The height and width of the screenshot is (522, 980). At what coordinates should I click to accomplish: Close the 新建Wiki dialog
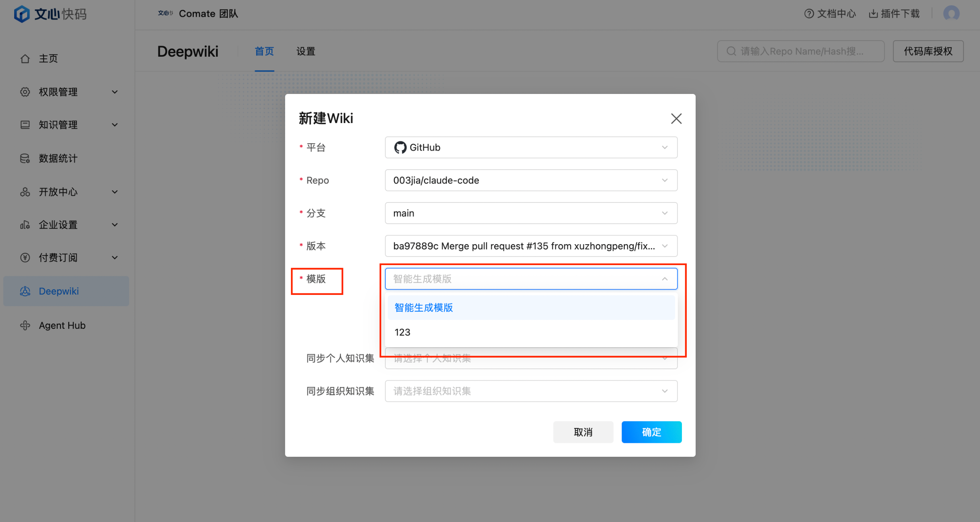pos(676,119)
